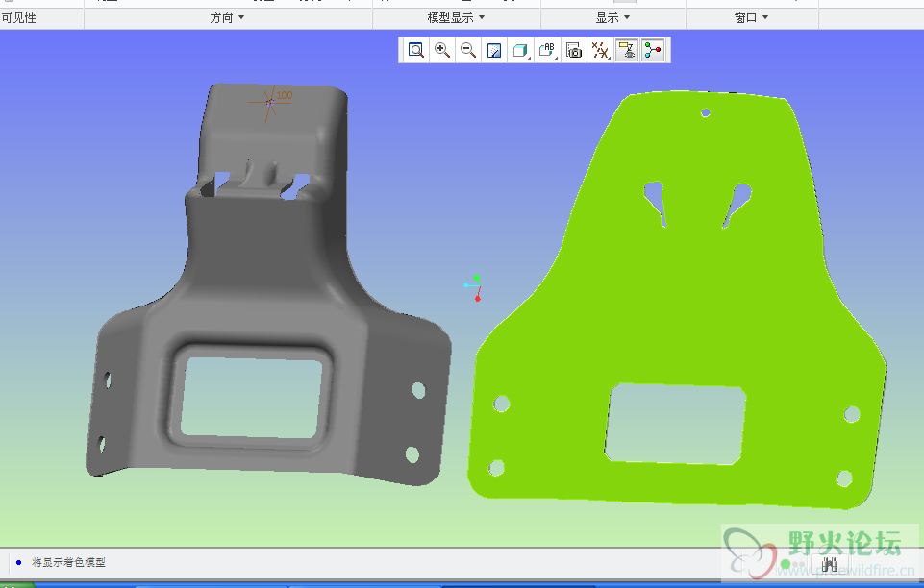
Task: Click the spin center axis triad
Action: 474,288
